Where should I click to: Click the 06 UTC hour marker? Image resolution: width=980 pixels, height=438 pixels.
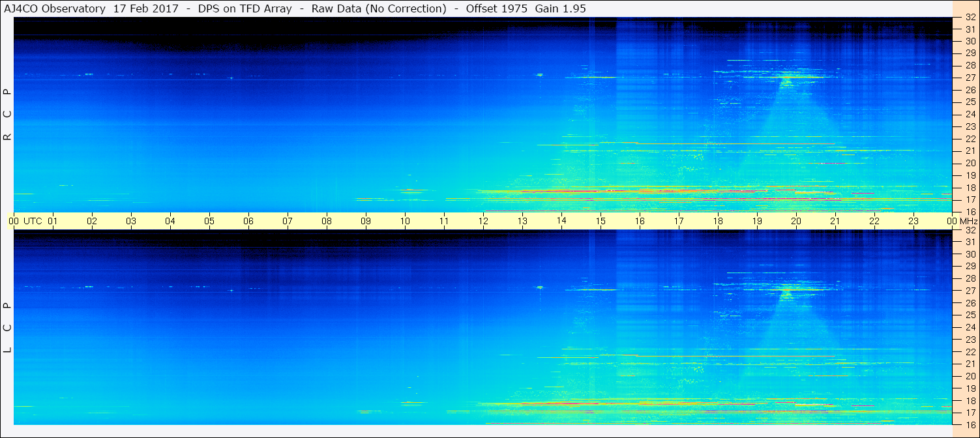[x=248, y=221]
